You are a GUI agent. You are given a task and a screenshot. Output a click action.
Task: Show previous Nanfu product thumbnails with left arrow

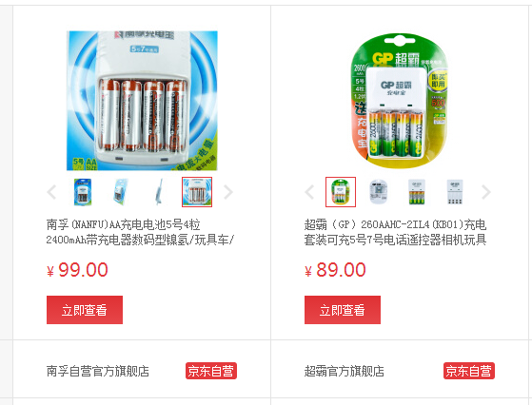(x=51, y=192)
